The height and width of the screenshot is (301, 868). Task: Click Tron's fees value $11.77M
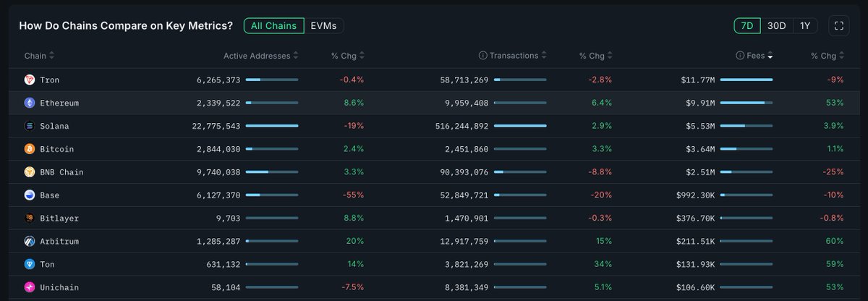pyautogui.click(x=698, y=80)
